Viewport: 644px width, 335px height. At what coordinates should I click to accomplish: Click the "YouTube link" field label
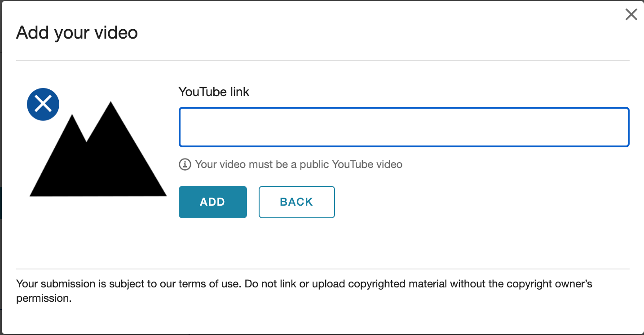(214, 92)
